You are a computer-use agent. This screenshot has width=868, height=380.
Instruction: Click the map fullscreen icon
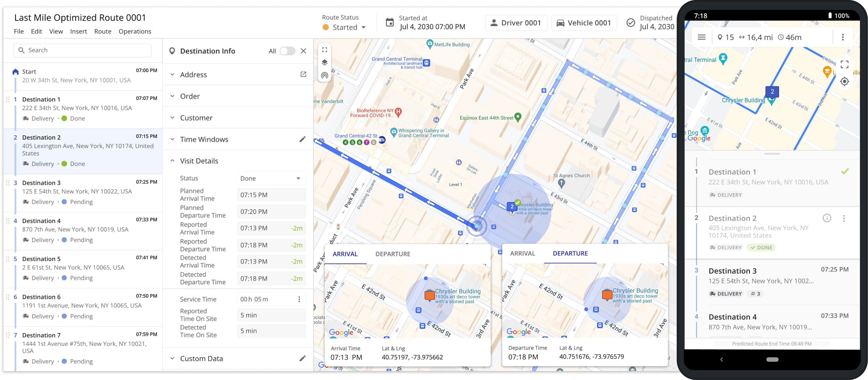pyautogui.click(x=324, y=50)
